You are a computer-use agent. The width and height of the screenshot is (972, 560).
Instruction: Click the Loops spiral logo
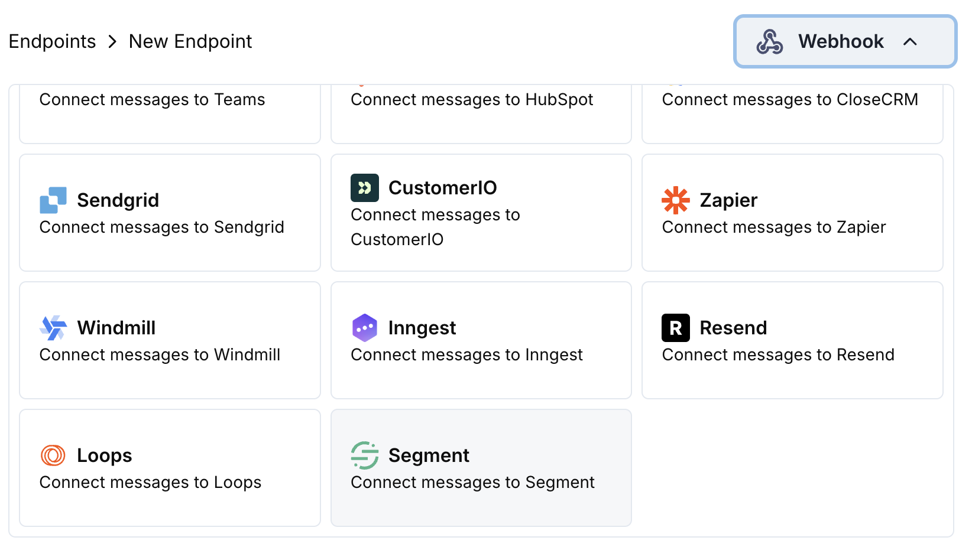click(53, 455)
